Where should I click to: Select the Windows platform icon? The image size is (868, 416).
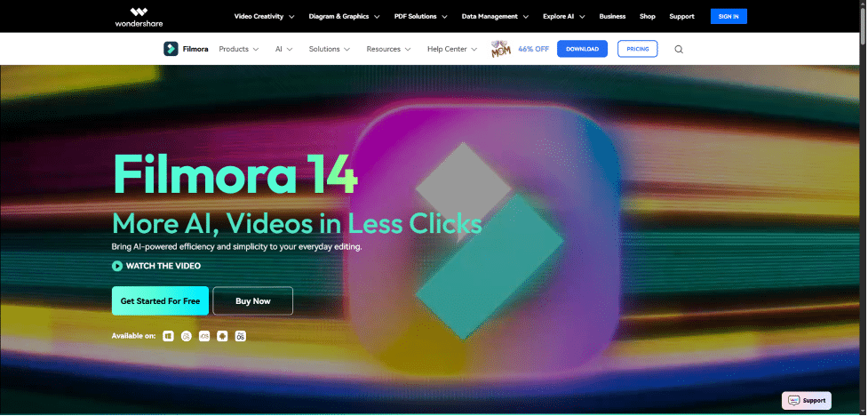(168, 336)
